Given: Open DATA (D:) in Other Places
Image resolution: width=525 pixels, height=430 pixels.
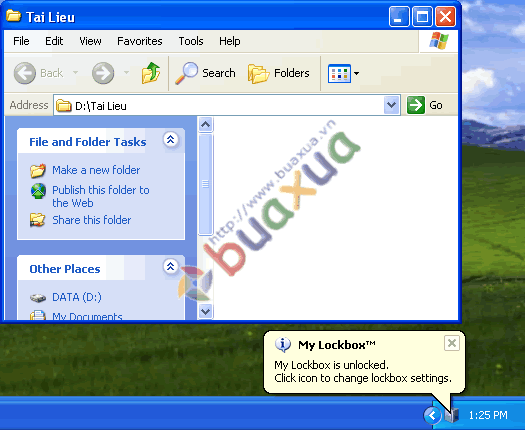Looking at the screenshot, I should (77, 297).
